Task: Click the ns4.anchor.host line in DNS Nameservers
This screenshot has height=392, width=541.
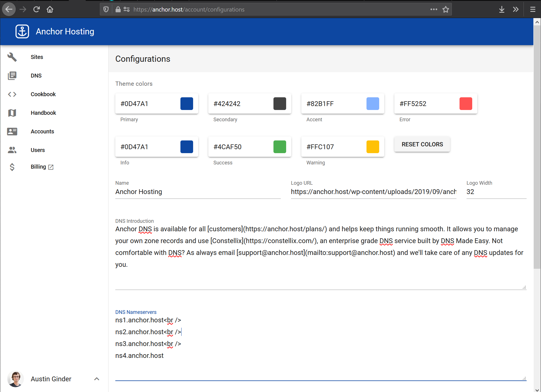Action: point(140,356)
